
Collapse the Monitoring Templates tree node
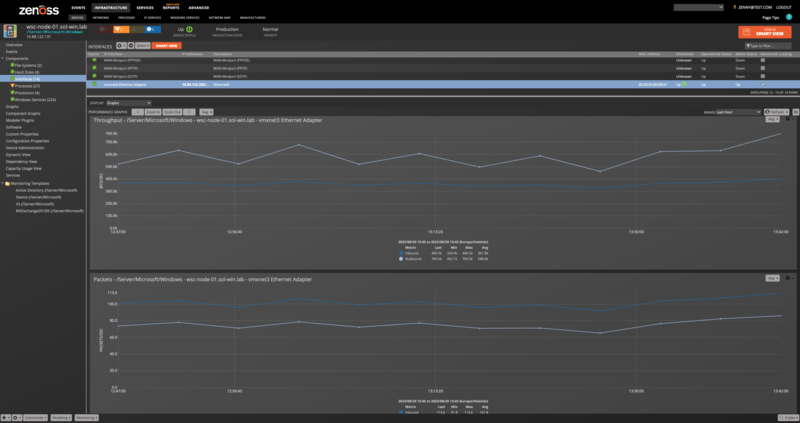pos(3,184)
